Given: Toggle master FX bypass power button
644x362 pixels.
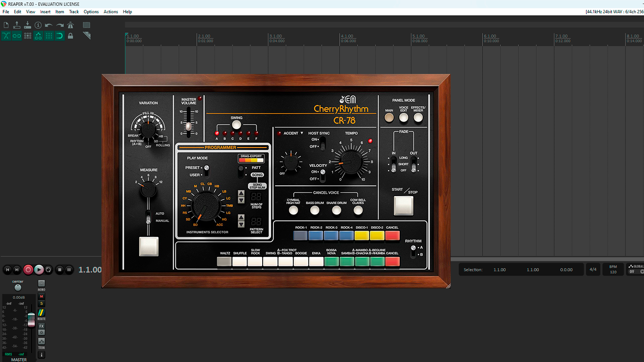Looking at the screenshot, I should [41, 332].
